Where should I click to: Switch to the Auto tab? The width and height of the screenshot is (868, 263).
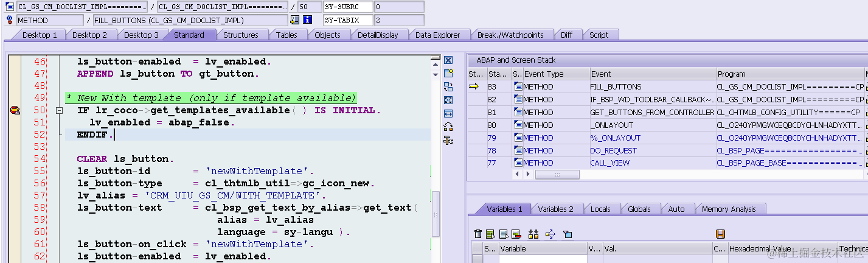(x=676, y=209)
